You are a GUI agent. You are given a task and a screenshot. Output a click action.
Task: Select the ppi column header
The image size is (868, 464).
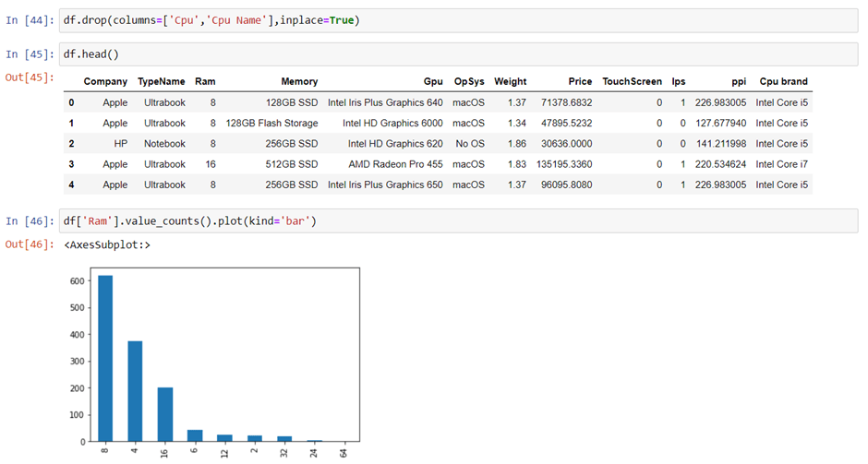click(739, 81)
